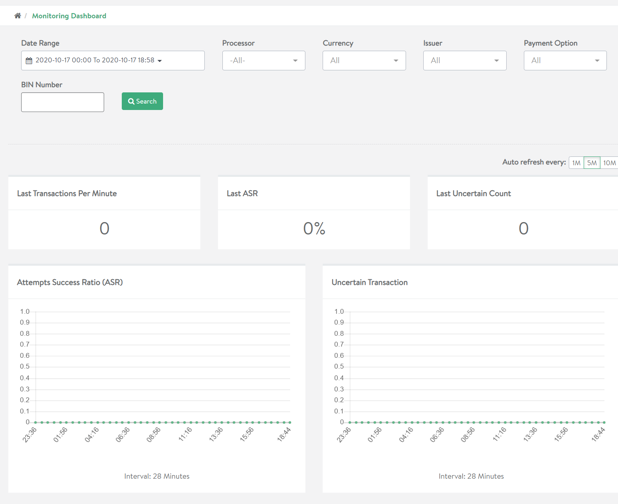This screenshot has width=618, height=504.
Task: Click the Last Uncertain Count card heading
Action: coord(473,193)
